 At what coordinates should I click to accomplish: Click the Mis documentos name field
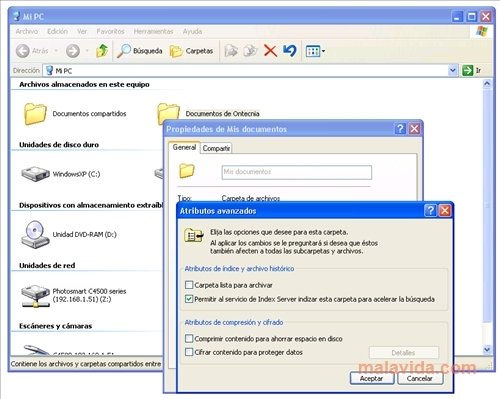click(x=297, y=172)
